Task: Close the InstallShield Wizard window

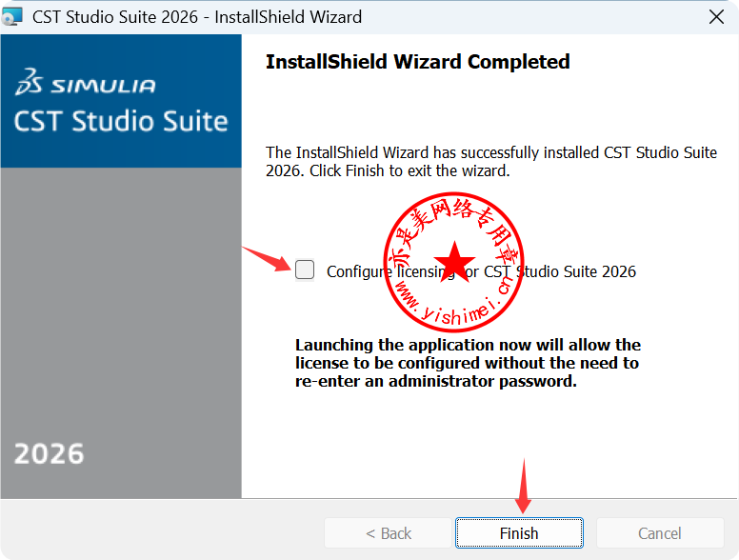Action: (715, 17)
